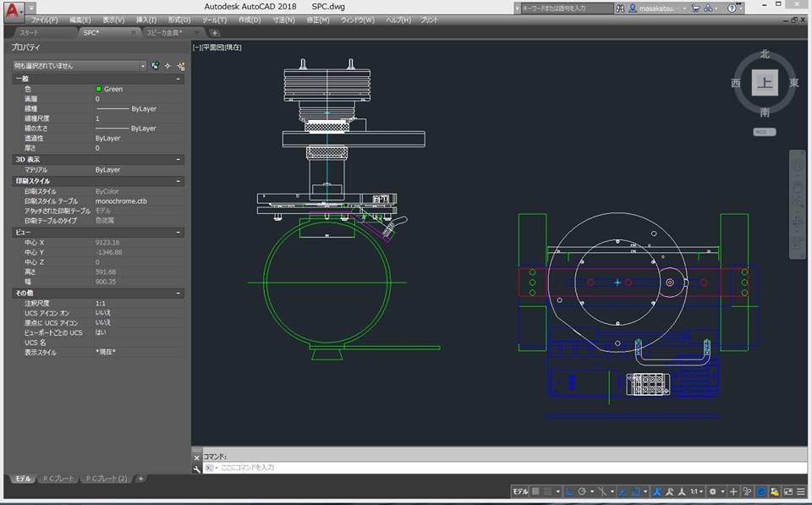Open the 修正(M) menu

(x=317, y=20)
